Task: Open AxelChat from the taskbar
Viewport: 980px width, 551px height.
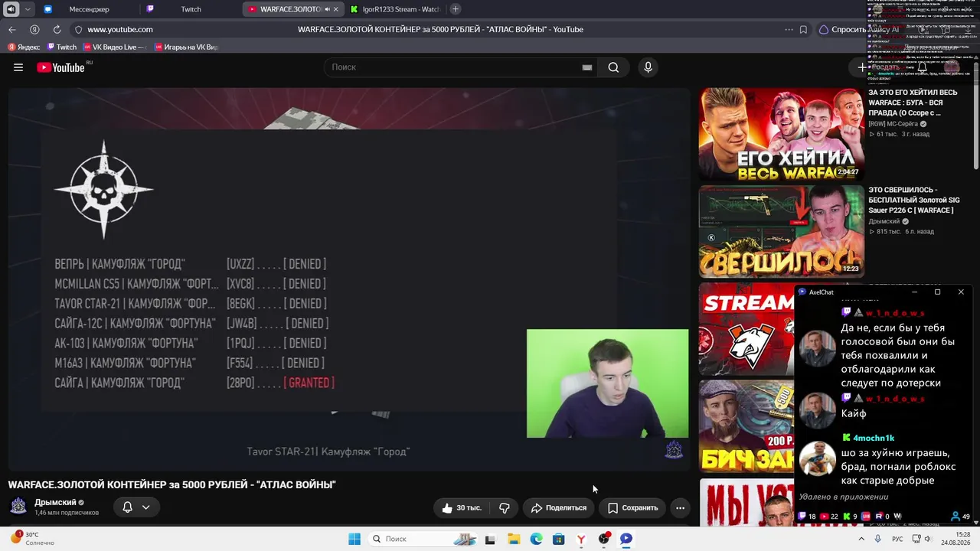Action: click(626, 539)
